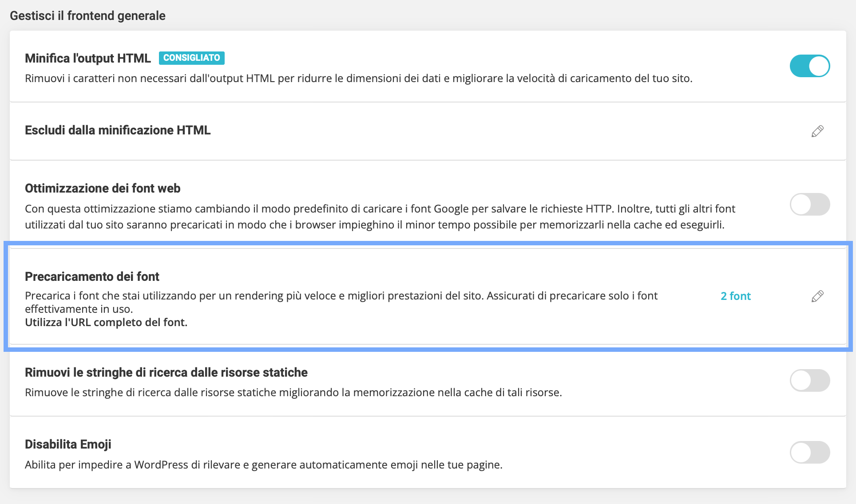
Task: Click pencil icon for Precaricamento dei font
Action: (x=817, y=296)
